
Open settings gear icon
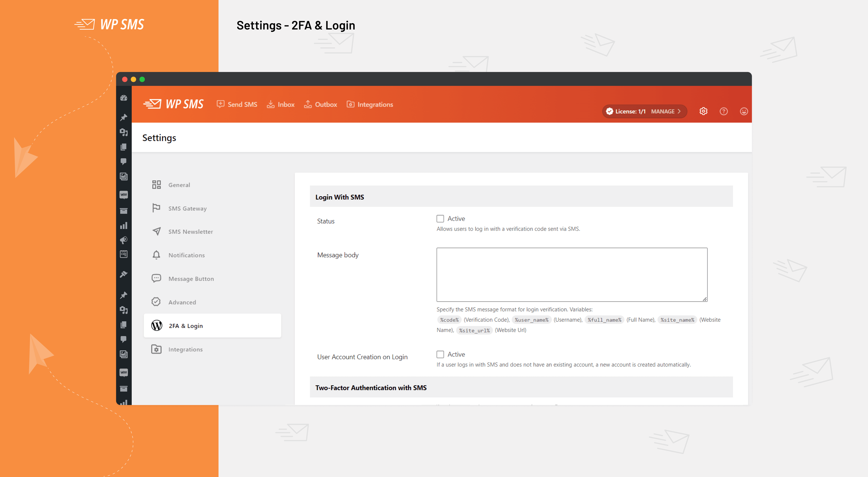pos(704,111)
